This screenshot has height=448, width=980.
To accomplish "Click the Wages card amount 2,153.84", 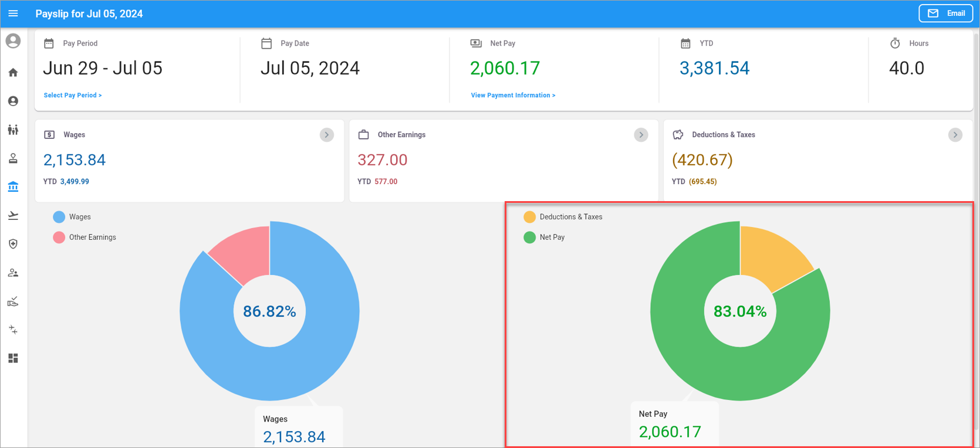I will (x=75, y=160).
